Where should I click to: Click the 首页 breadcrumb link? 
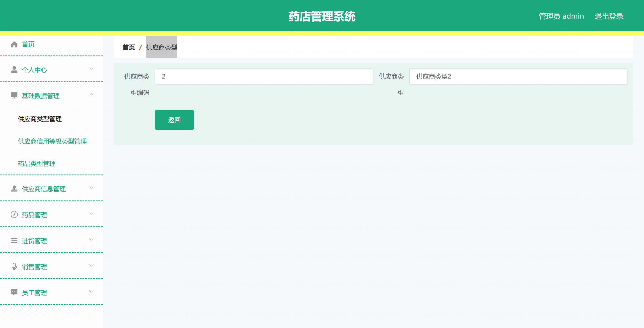(x=129, y=47)
